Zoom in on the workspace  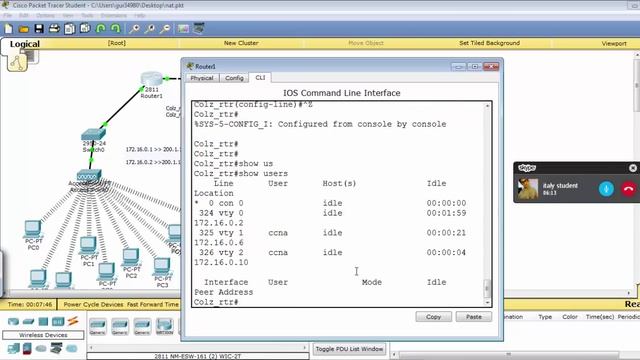(x=134, y=29)
